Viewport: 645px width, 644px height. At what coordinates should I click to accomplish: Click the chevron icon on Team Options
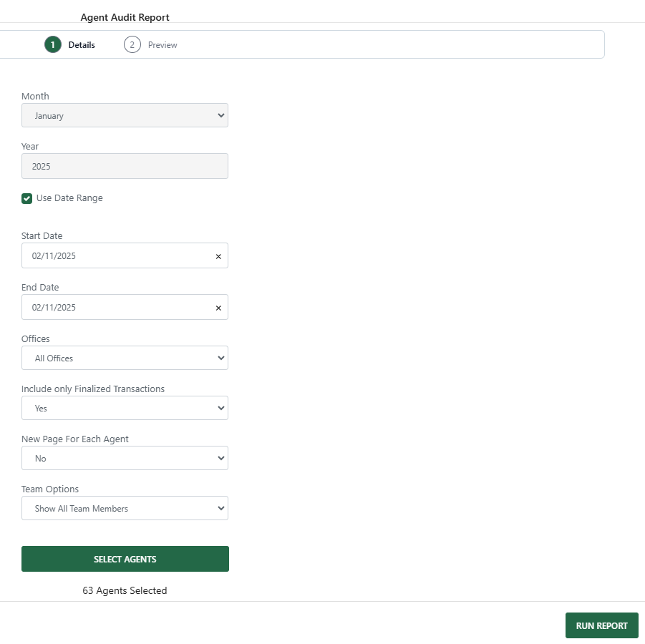[221, 508]
